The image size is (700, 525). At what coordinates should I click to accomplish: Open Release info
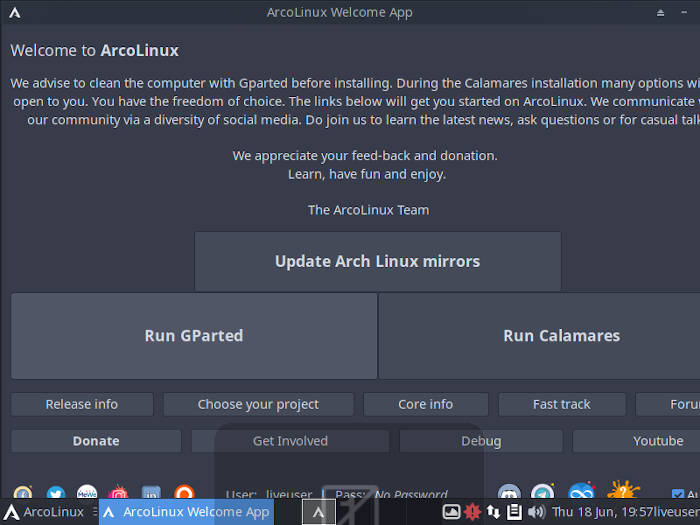click(82, 404)
